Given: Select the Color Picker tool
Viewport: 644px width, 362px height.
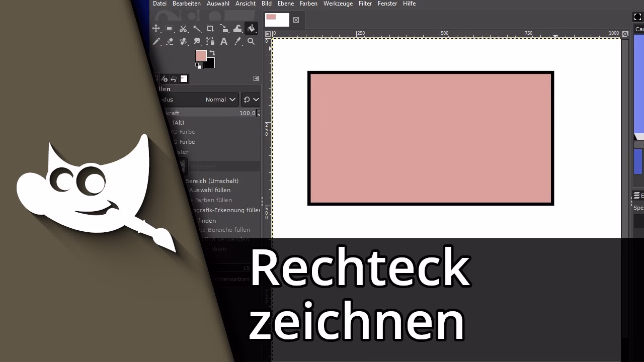Looking at the screenshot, I should [x=237, y=41].
